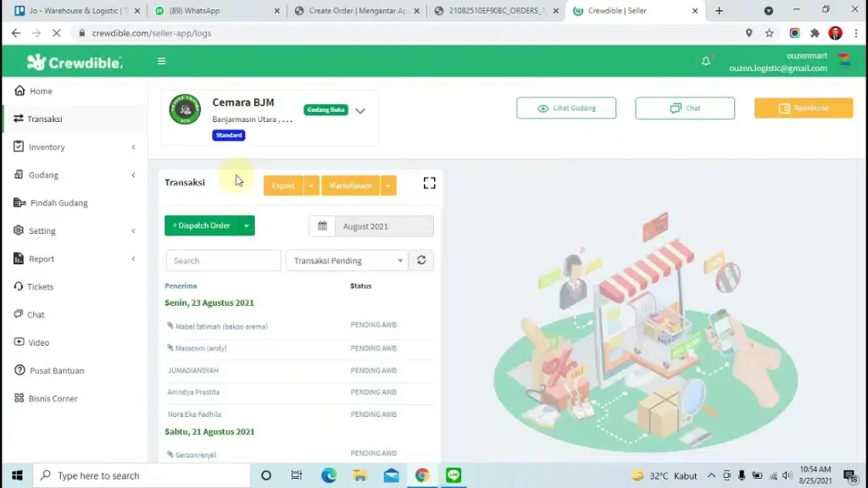
Task: Open the Tickets headset icon
Action: pyautogui.click(x=19, y=286)
